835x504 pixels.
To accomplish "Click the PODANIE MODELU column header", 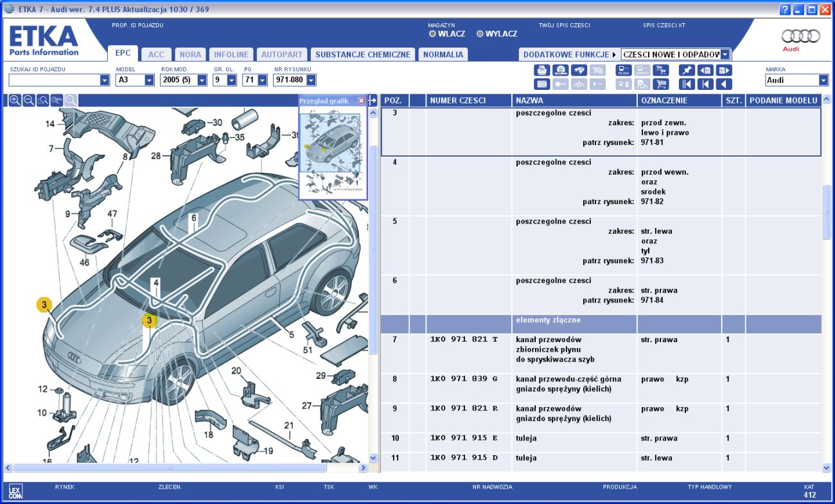I will tap(784, 100).
